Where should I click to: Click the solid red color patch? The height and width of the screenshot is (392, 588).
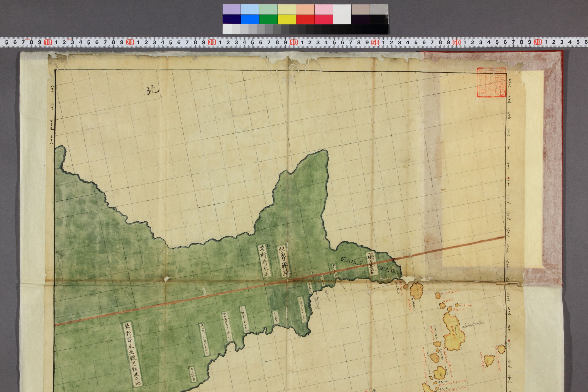pos(305,19)
